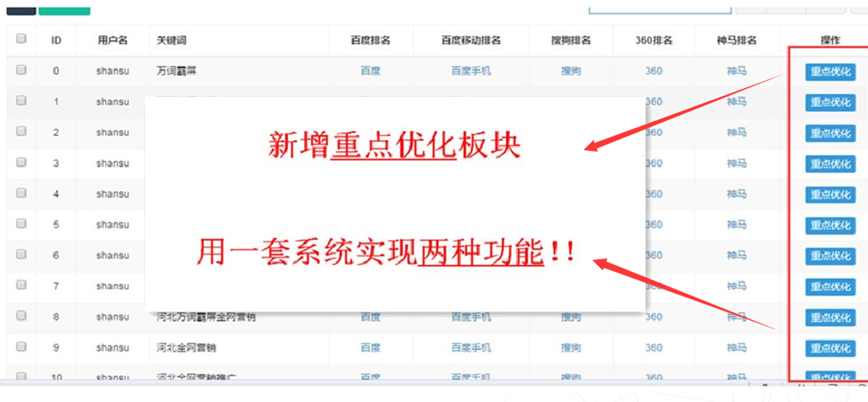Open 重点优化 in row ID 7
Screen dimensions: 868x402
pyautogui.click(x=830, y=287)
